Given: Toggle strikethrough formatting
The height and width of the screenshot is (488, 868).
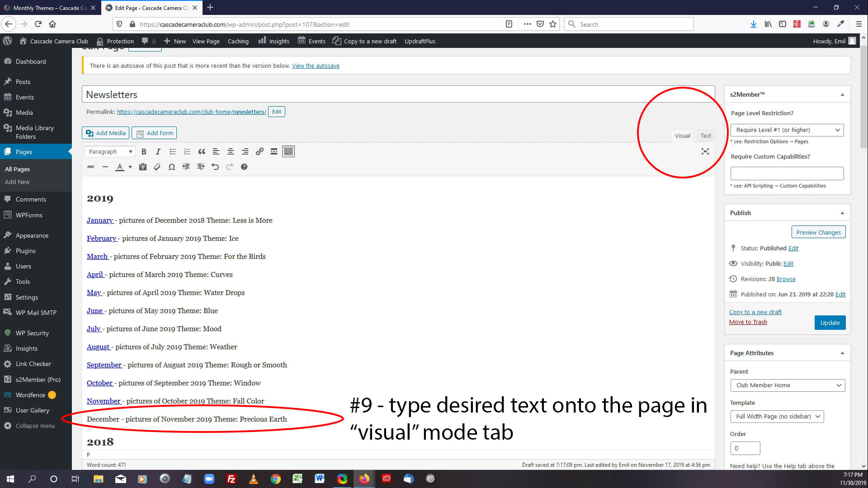Looking at the screenshot, I should 91,167.
